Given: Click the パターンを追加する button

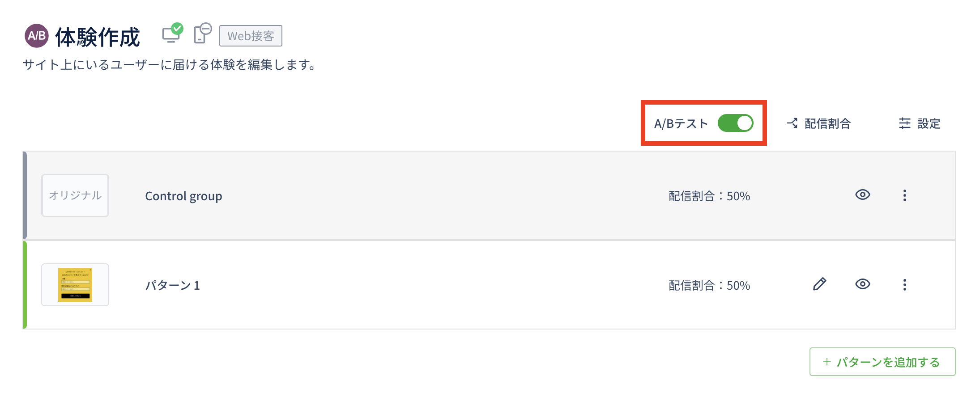Looking at the screenshot, I should 882,362.
